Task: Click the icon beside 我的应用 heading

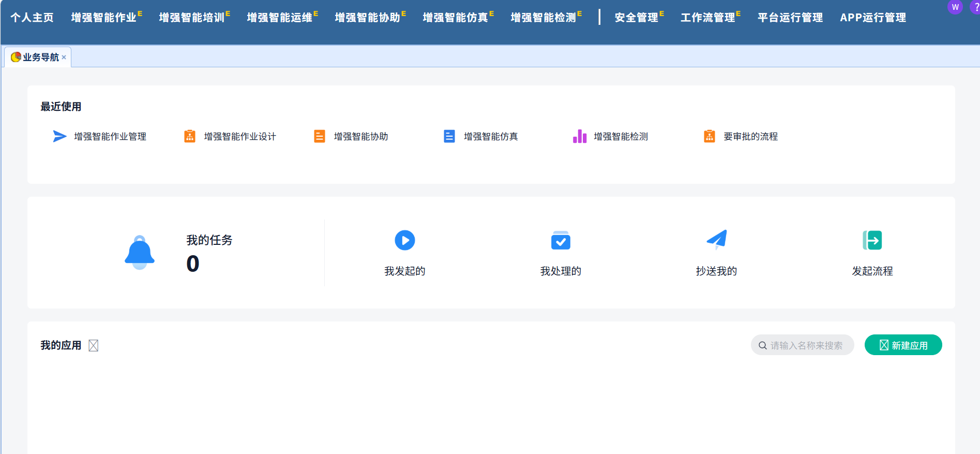Action: tap(94, 345)
